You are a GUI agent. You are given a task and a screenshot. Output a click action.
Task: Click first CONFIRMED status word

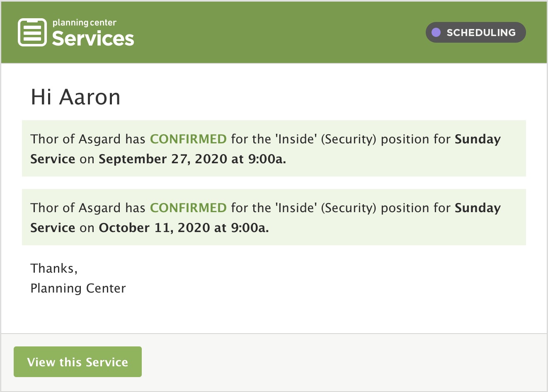[x=188, y=139]
